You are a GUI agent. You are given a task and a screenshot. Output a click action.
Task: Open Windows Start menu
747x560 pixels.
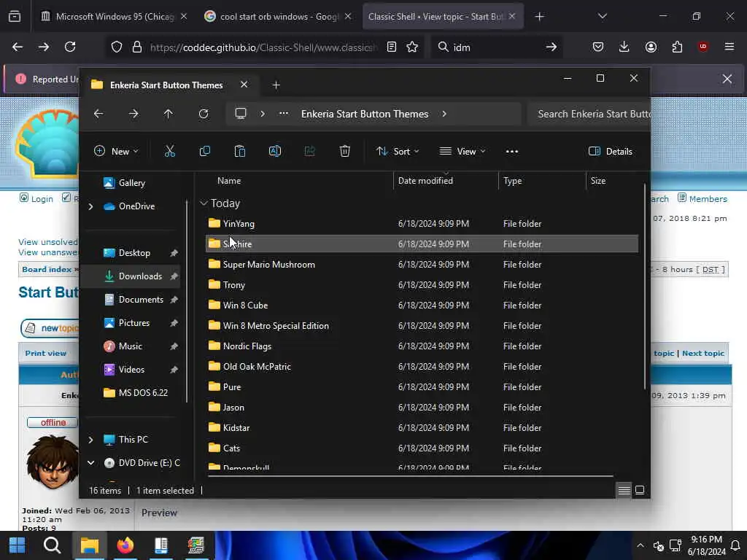pos(18,545)
